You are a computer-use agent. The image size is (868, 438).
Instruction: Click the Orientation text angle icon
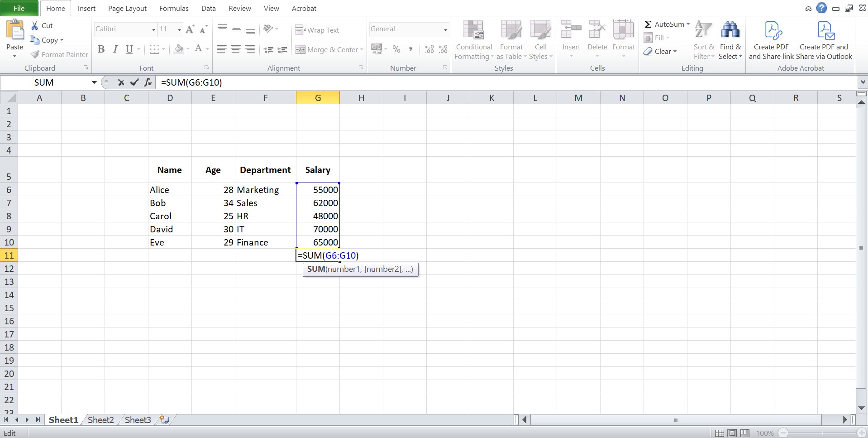pos(268,29)
